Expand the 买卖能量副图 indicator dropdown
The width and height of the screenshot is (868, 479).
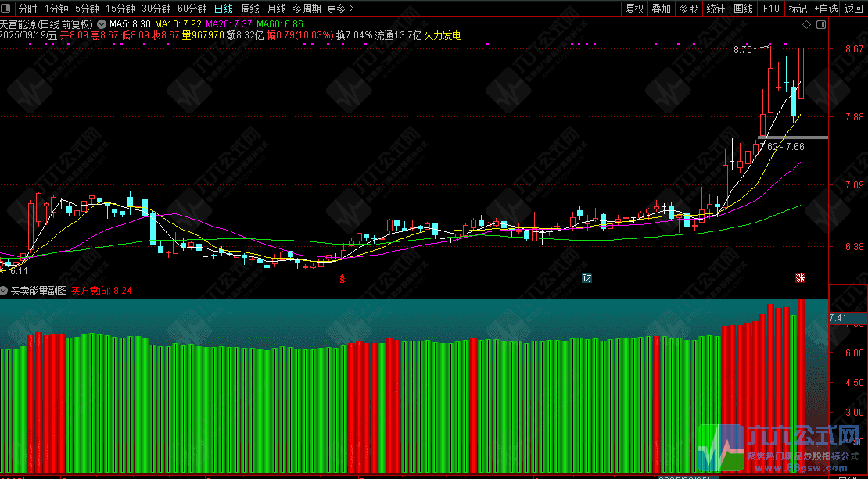coord(5,290)
